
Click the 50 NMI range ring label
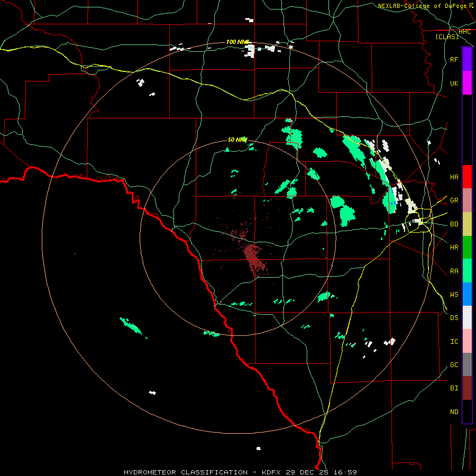237,140
